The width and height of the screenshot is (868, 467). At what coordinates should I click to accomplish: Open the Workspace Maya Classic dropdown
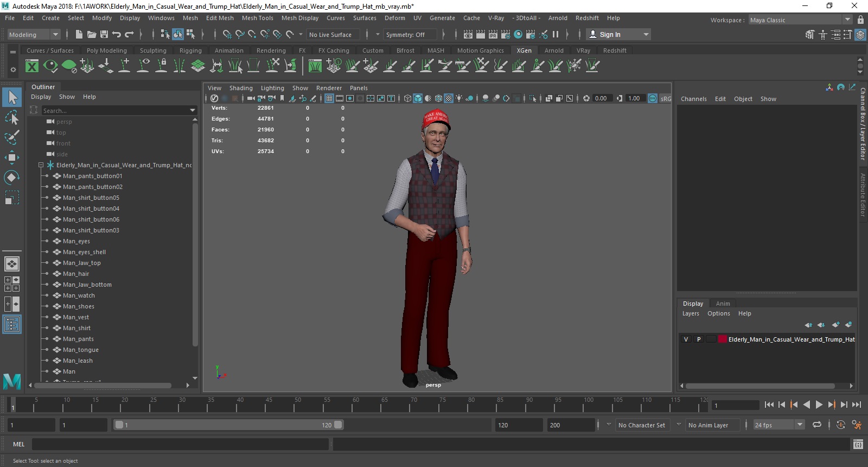801,20
